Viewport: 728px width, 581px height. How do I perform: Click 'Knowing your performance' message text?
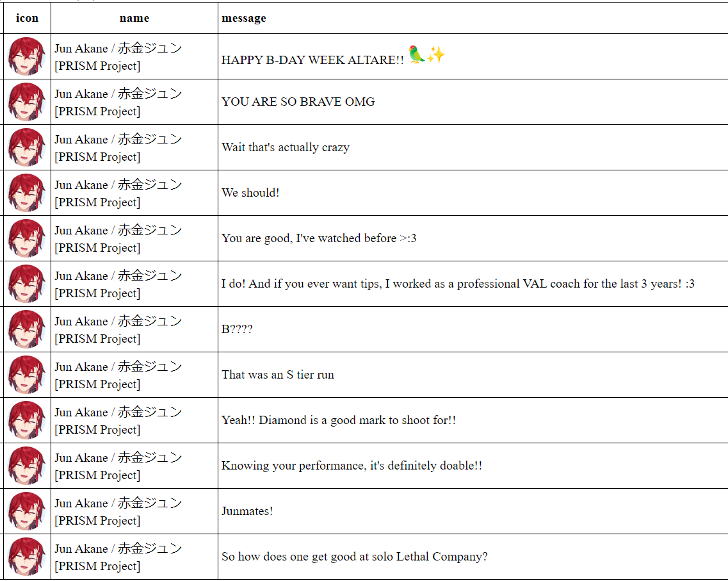point(352,466)
